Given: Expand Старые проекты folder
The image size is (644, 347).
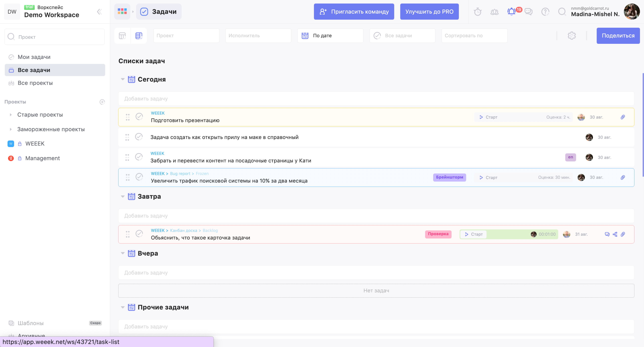Looking at the screenshot, I should [x=11, y=115].
